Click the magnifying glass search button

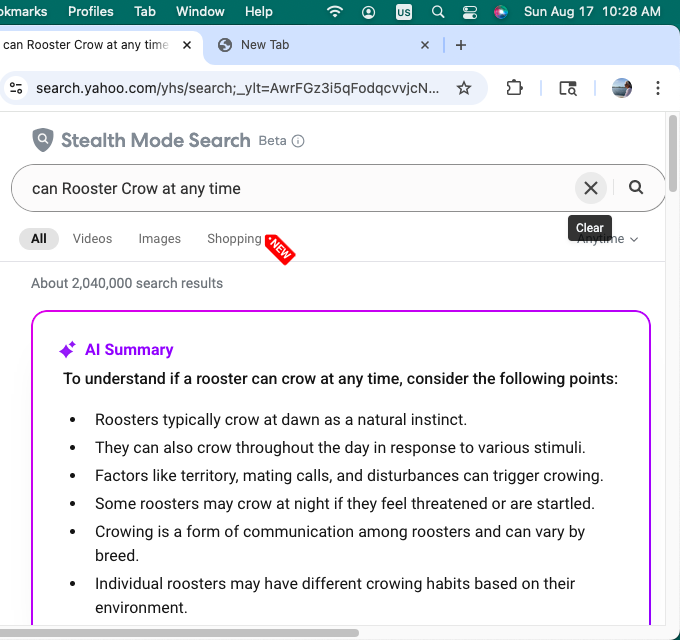[x=636, y=187]
